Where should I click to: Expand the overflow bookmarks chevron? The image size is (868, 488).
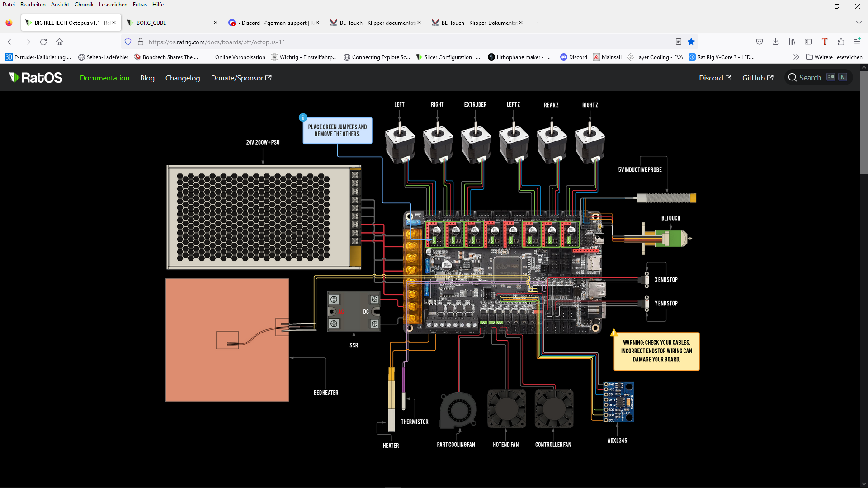[796, 57]
